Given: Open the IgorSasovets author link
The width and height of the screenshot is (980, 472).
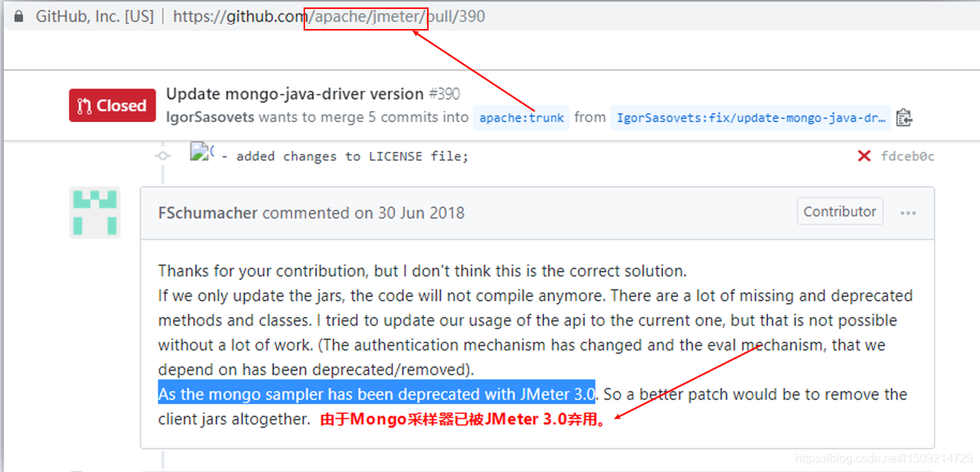Looking at the screenshot, I should (x=210, y=117).
